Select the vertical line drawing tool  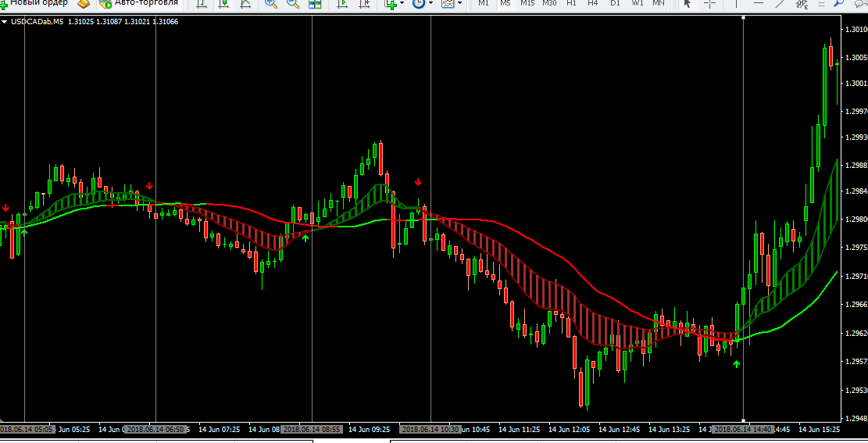click(x=736, y=3)
